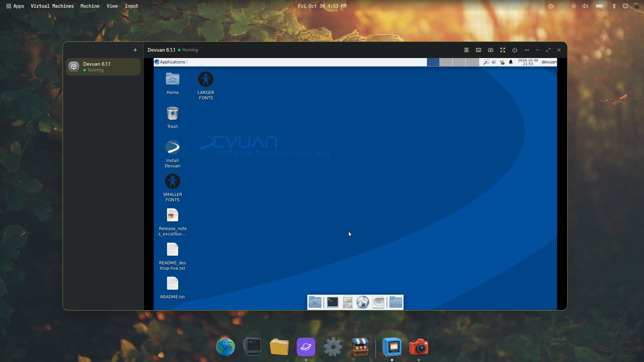This screenshot has width=644, height=362.
Task: Pause the running Devuan virtual machine
Action: click(466, 50)
